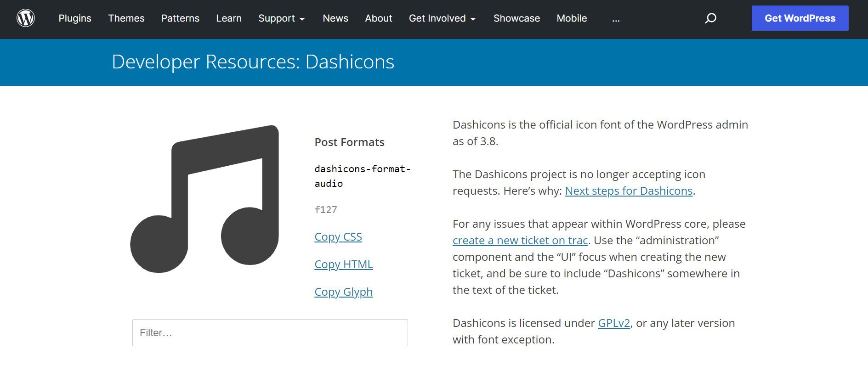868x388 pixels.
Task: Click the Copy HTML link
Action: tap(344, 264)
